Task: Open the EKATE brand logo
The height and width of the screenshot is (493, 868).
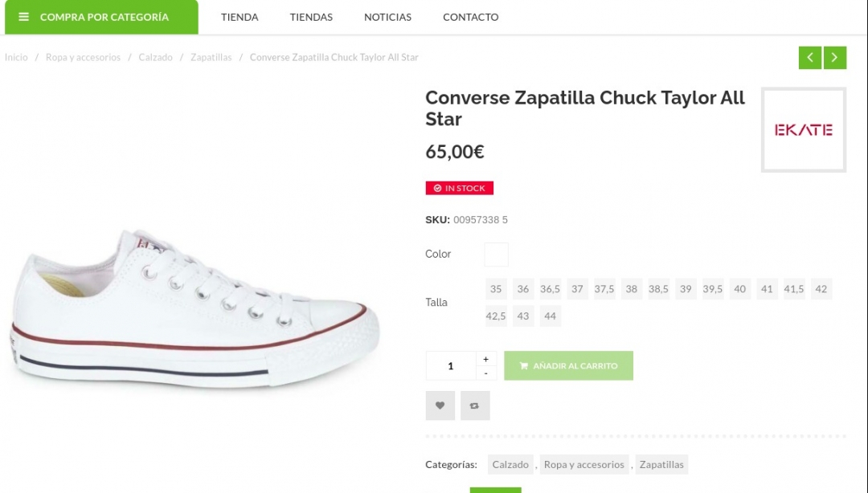Action: [x=803, y=130]
